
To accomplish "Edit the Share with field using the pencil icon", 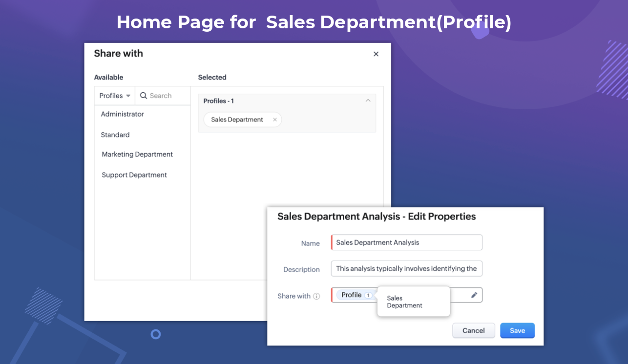I will click(474, 295).
